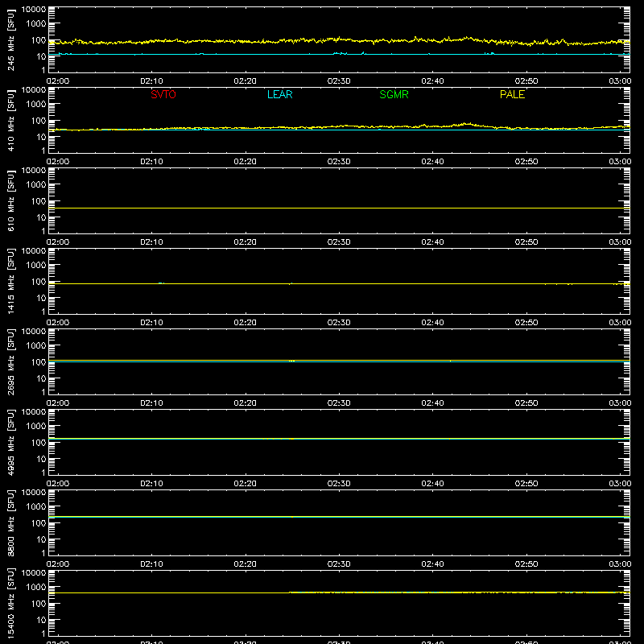Click the 1000 tick on the 410 MHz axis
Image resolution: width=644 pixels, height=644 pixels.
[x=36, y=105]
